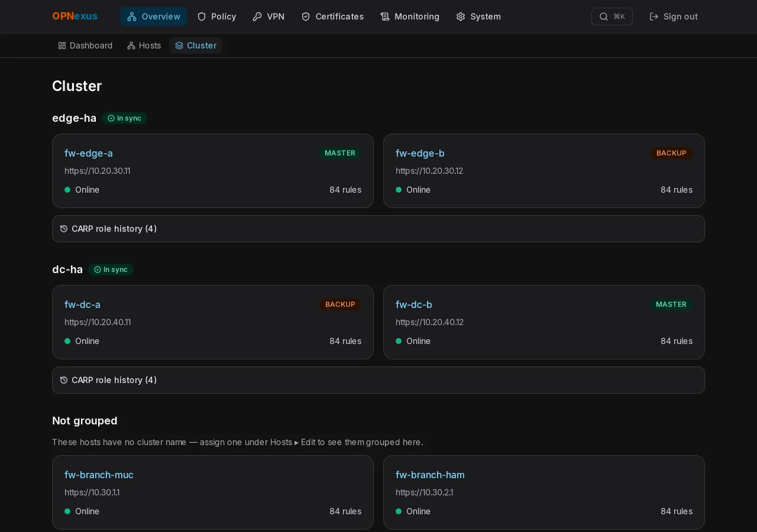
Task: Open host fw-dc-a
Action: click(x=82, y=304)
